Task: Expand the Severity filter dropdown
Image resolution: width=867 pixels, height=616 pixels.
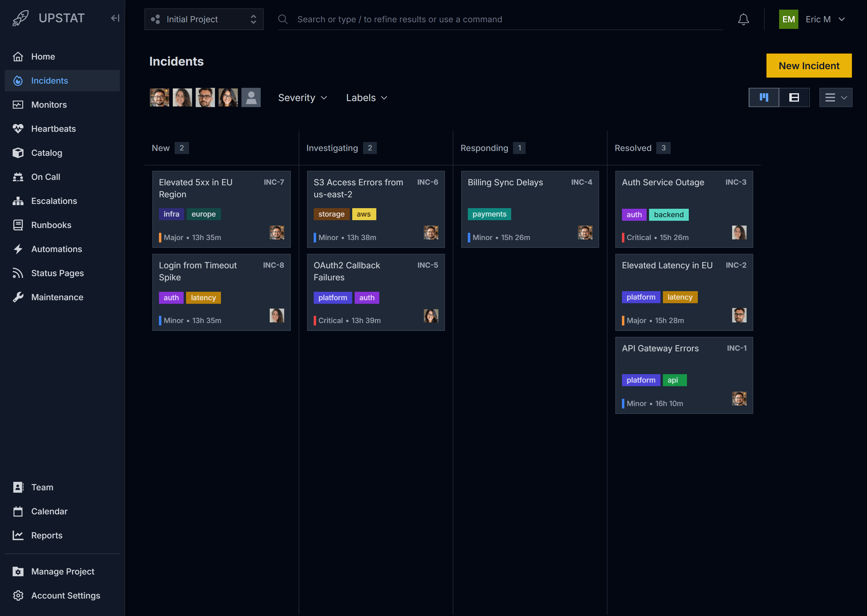Action: pyautogui.click(x=302, y=98)
